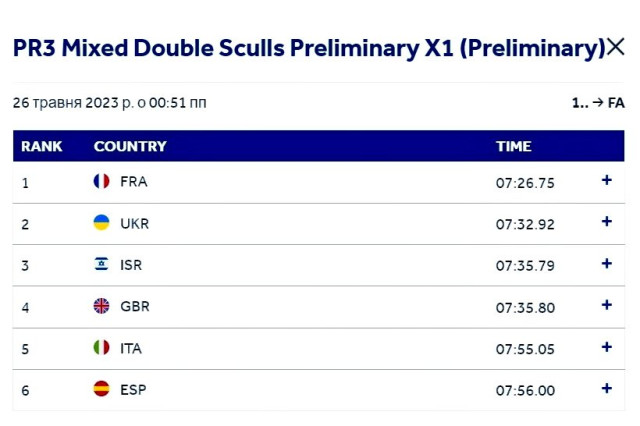
Task: Click the 1.. → FA progression label
Action: [597, 103]
